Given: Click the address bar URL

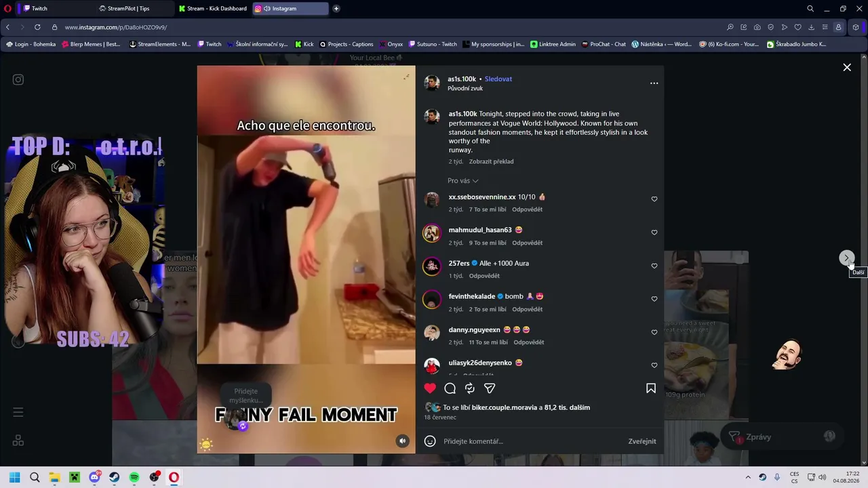Looking at the screenshot, I should pos(116,27).
